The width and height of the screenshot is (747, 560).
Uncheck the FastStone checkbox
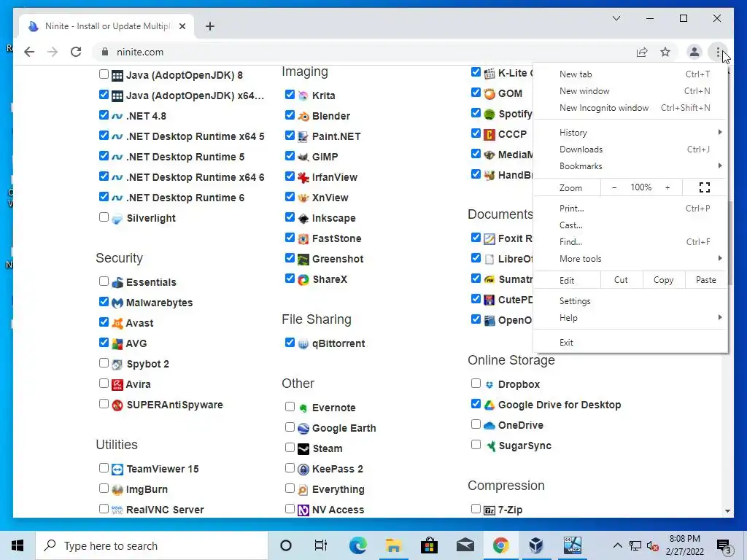[290, 237]
